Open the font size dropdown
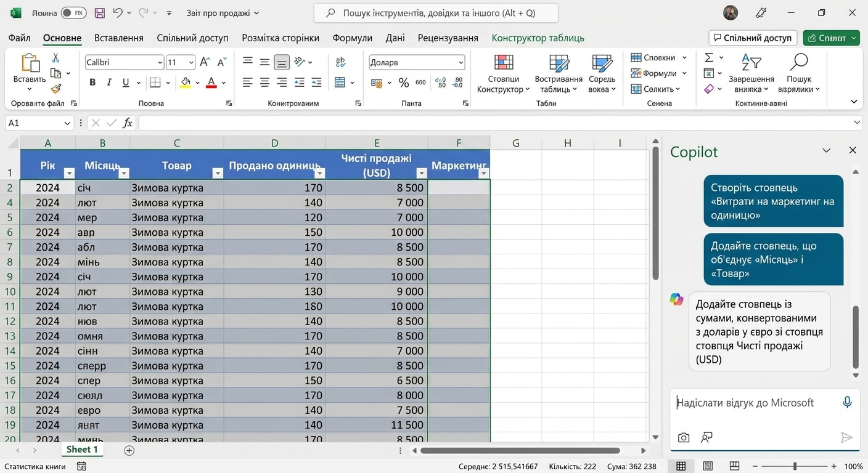The height and width of the screenshot is (473, 868). click(192, 62)
